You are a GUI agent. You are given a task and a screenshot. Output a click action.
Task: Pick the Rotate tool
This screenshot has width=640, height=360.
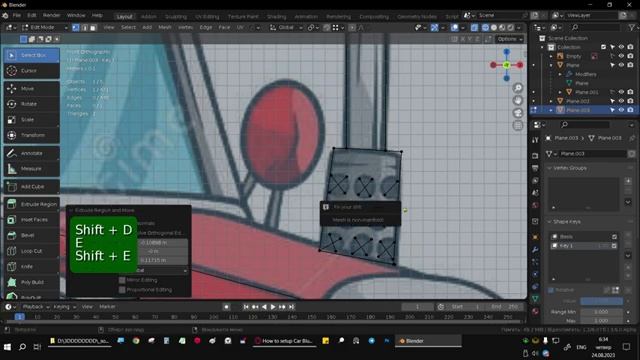click(x=32, y=104)
